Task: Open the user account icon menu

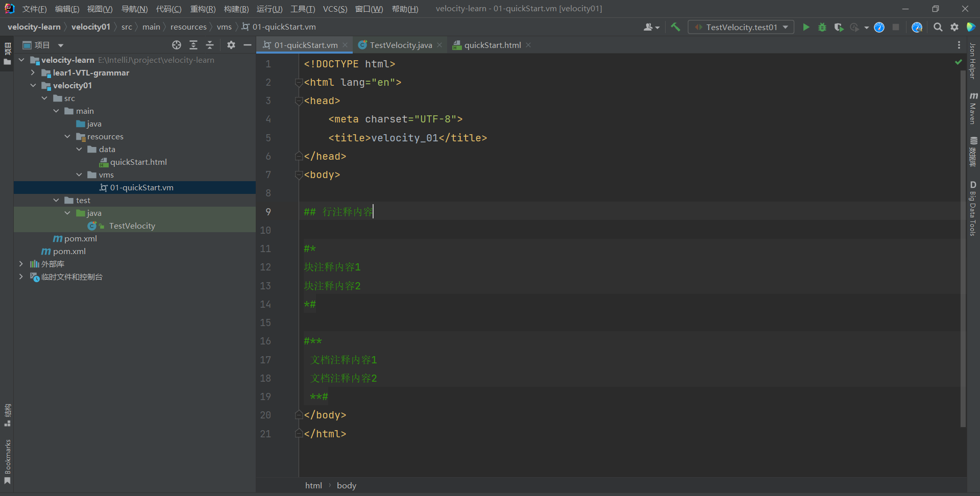Action: (x=651, y=27)
